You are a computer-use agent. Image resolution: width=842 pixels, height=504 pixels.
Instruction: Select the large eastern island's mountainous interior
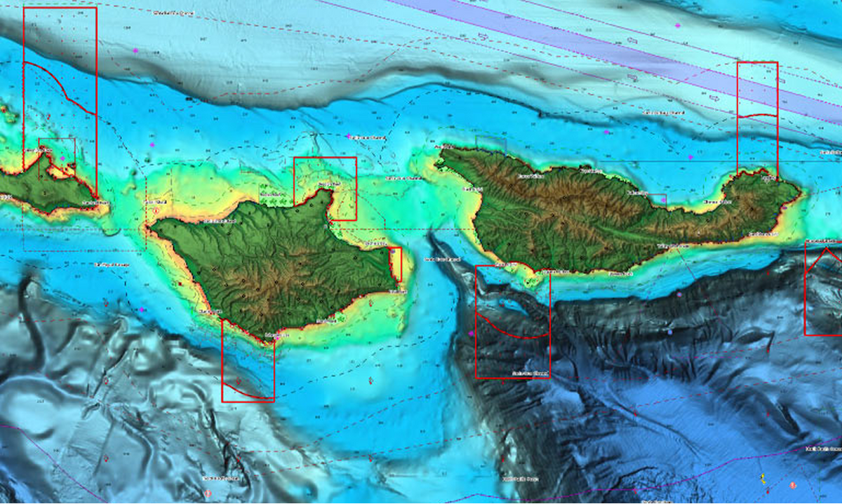pyautogui.click(x=596, y=210)
